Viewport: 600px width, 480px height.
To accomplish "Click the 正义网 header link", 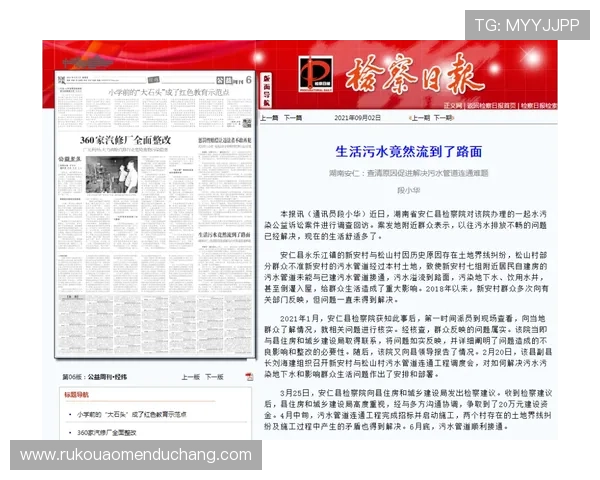I will point(453,106).
